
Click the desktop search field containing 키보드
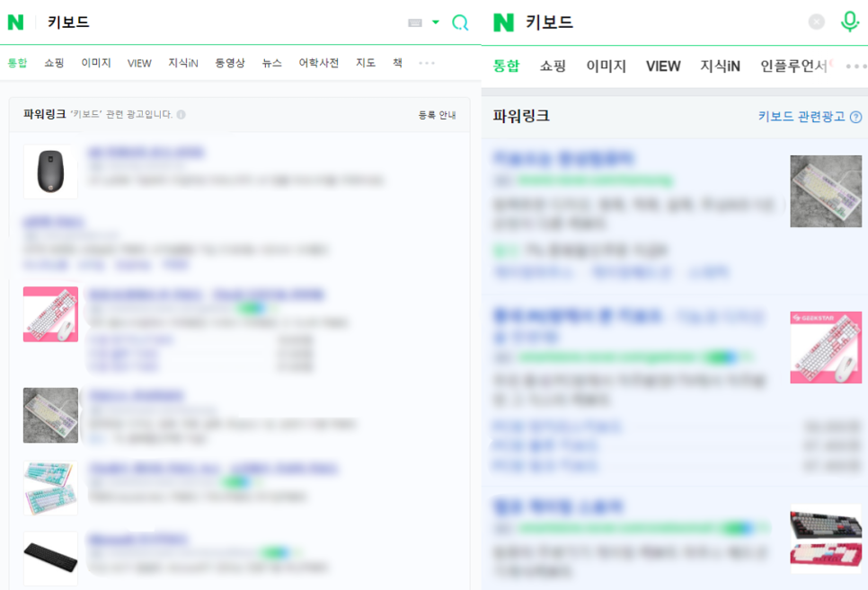(x=221, y=22)
